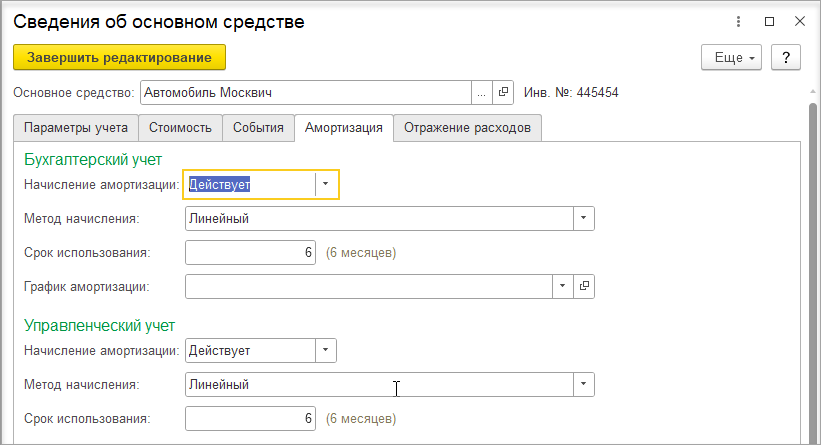Screen dimensions: 821x445
Task: Click the Бухгалтерский Срок использования field
Action: point(250,252)
